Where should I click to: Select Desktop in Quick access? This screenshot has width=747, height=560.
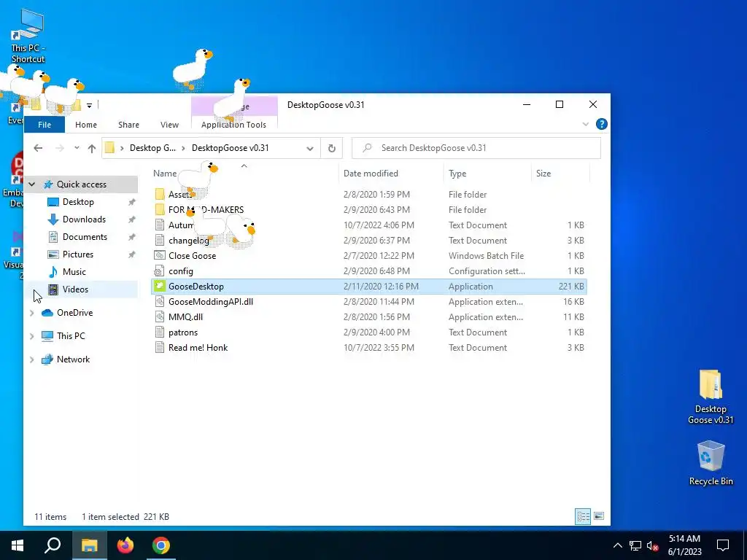[78, 202]
